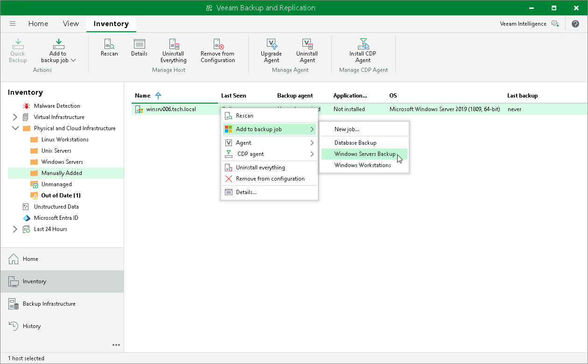Click the Uninstall Agent ribbon icon
The height and width of the screenshot is (364, 588).
point(307,44)
